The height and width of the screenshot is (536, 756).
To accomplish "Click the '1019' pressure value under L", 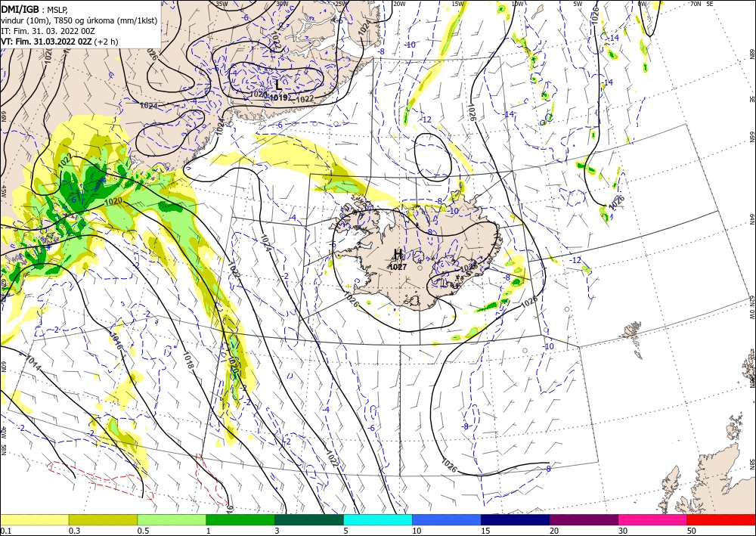I will pos(278,98).
